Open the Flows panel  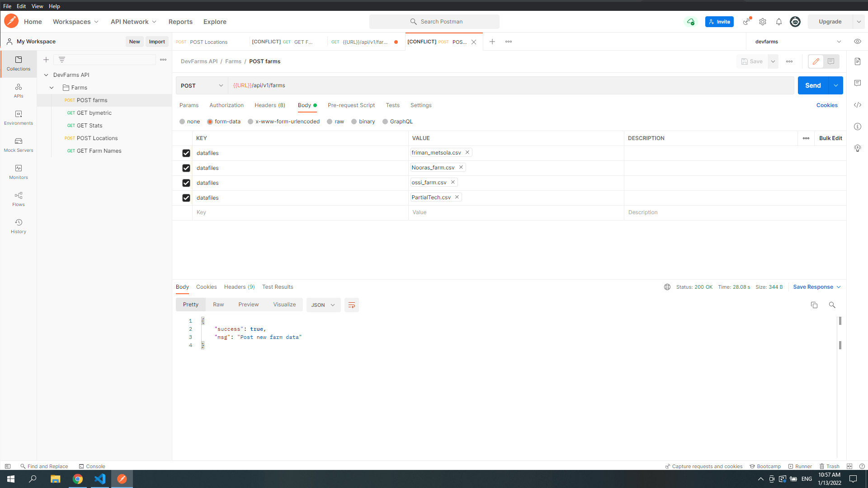point(18,199)
